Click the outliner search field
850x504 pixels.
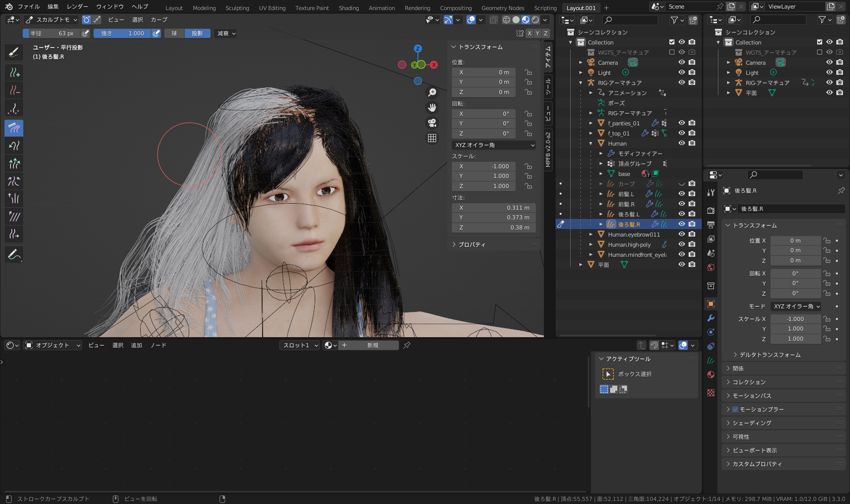[x=630, y=19]
